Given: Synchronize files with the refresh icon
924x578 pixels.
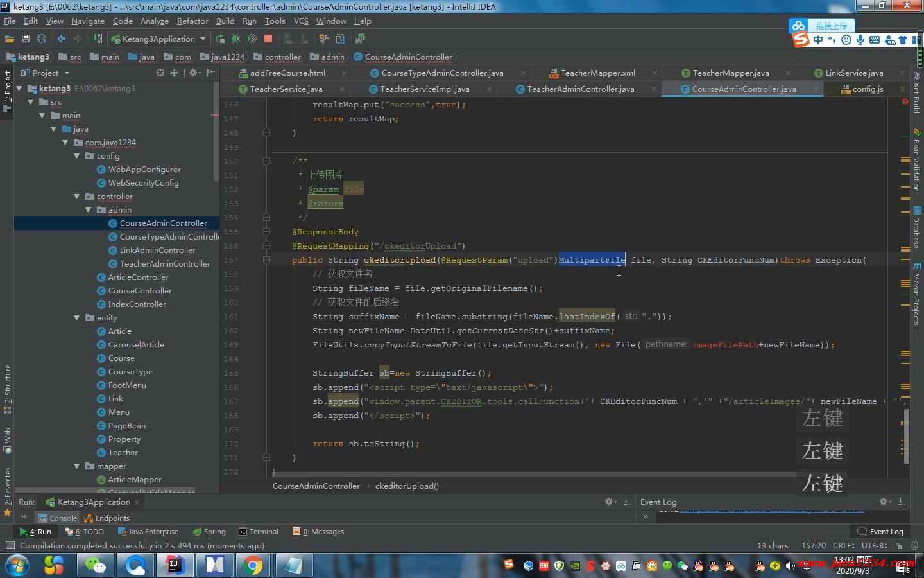Looking at the screenshot, I should pyautogui.click(x=42, y=39).
